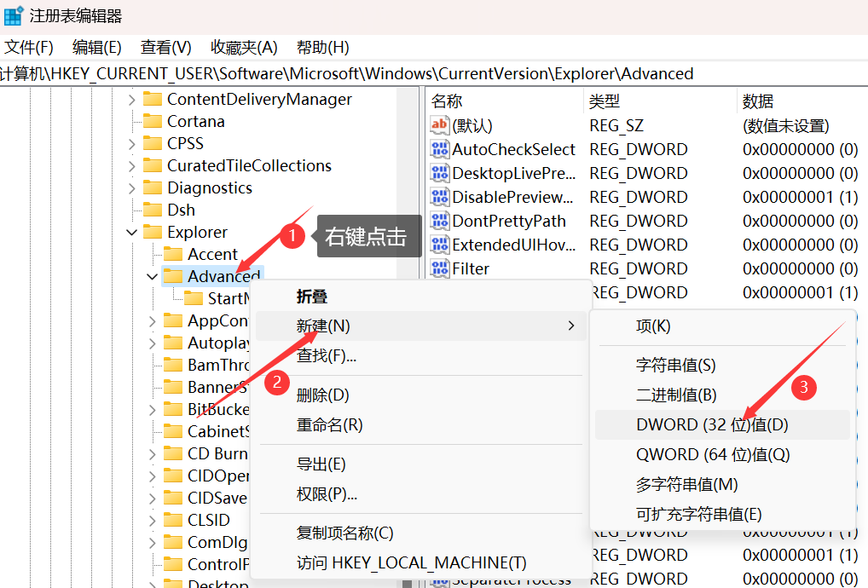Image resolution: width=868 pixels, height=588 pixels.
Task: Click the Accent folder icon in tree
Action: (x=173, y=254)
